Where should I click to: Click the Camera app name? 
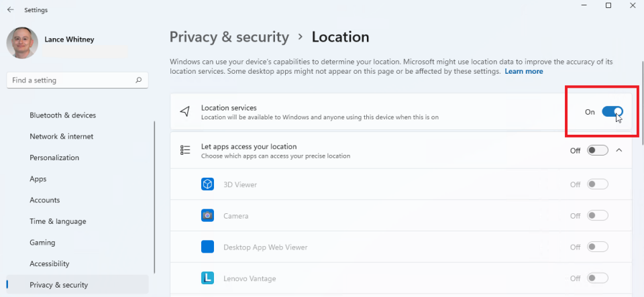click(235, 216)
